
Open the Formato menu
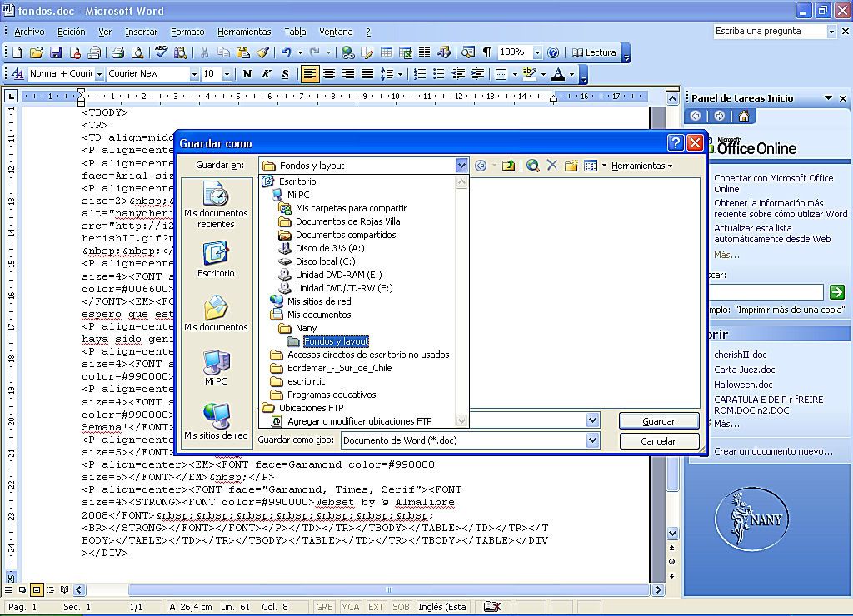(x=187, y=32)
